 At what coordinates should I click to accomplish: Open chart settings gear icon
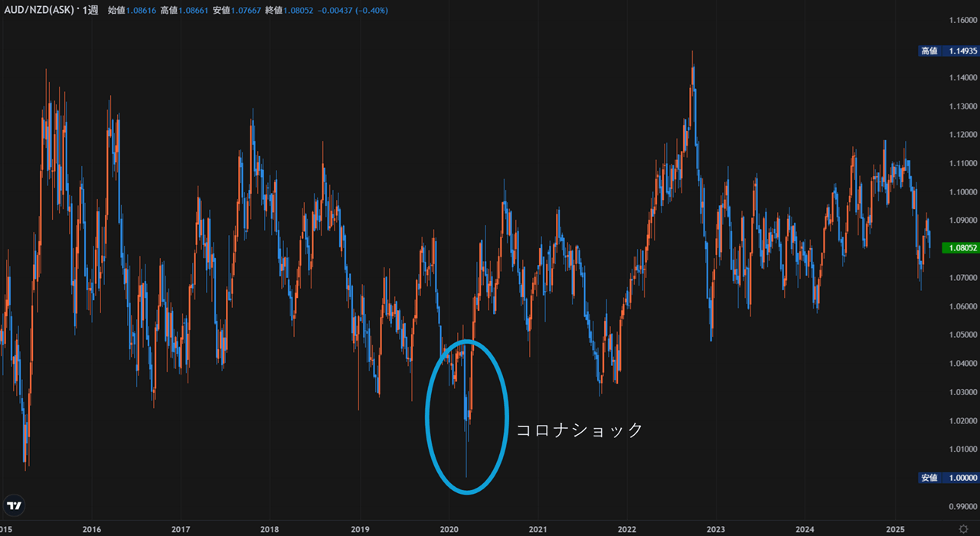click(x=962, y=529)
